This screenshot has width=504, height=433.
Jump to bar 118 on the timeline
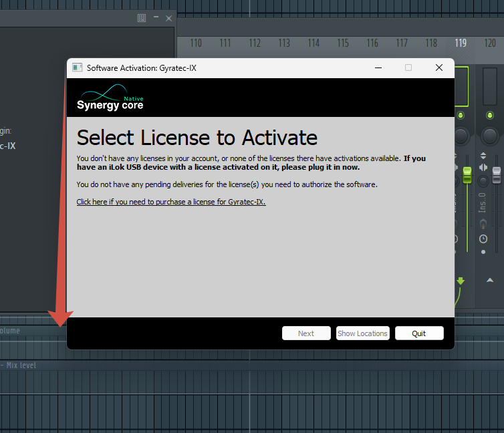(x=431, y=43)
